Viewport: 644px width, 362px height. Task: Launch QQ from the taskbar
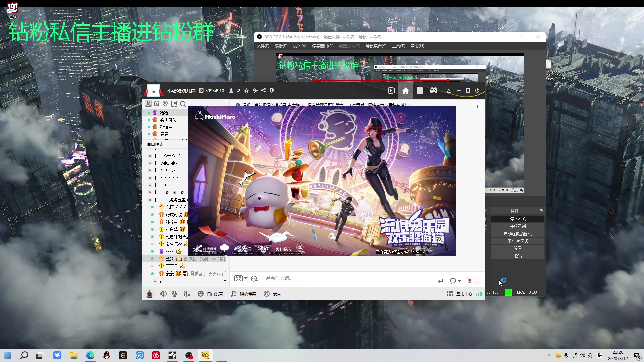point(107,355)
